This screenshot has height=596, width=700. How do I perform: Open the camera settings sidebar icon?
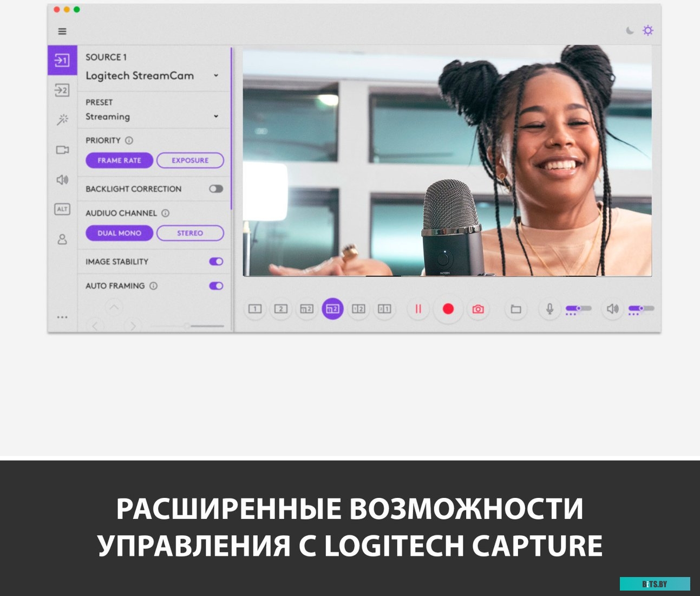[62, 150]
